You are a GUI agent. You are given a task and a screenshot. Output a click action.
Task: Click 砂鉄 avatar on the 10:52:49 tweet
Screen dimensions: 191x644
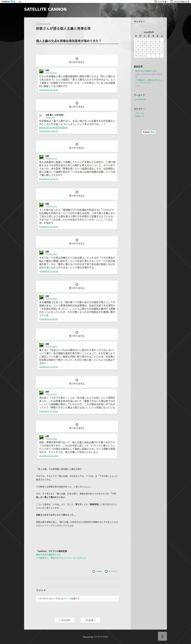point(42,71)
